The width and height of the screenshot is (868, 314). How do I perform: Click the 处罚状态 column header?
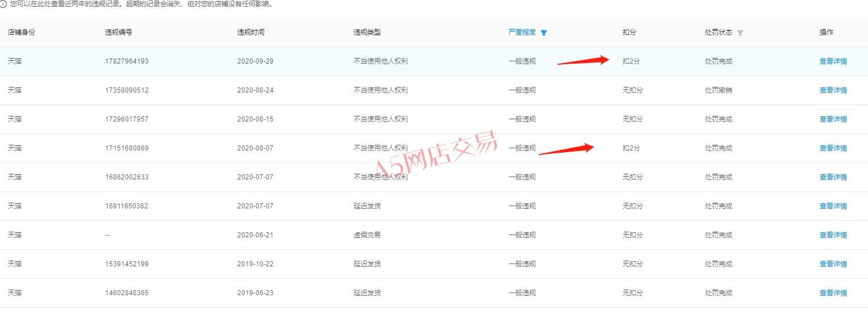(718, 32)
